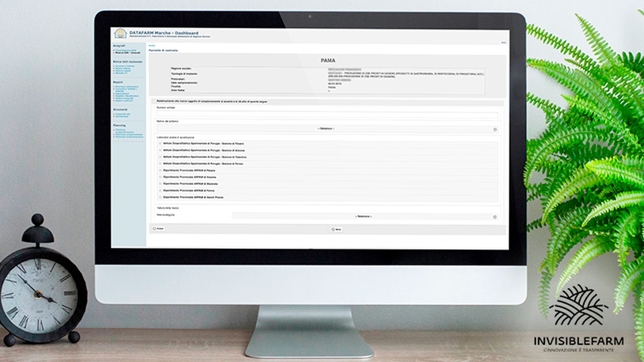The height and width of the screenshot is (362, 644).
Task: Click into the Numero verbale field
Action: pyautogui.click(x=327, y=115)
